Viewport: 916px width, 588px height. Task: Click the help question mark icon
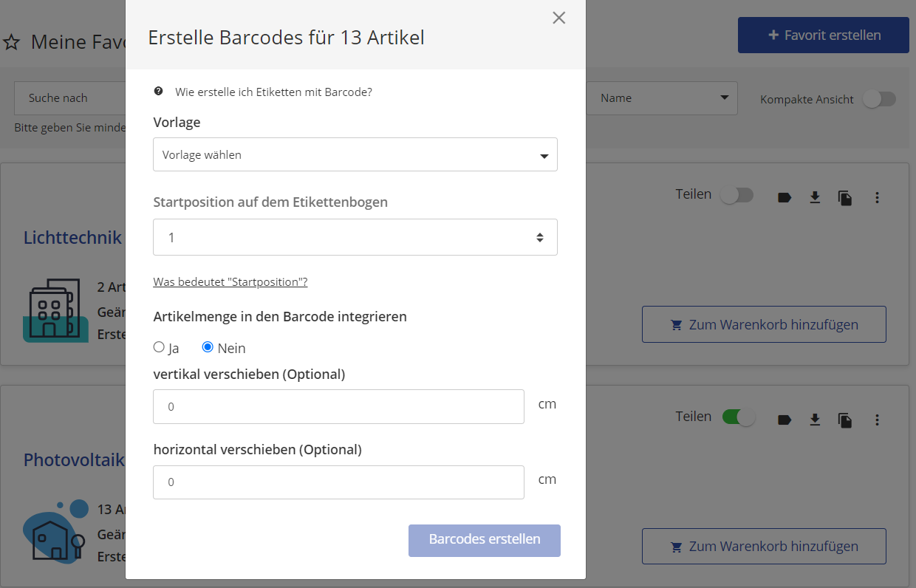click(x=159, y=91)
